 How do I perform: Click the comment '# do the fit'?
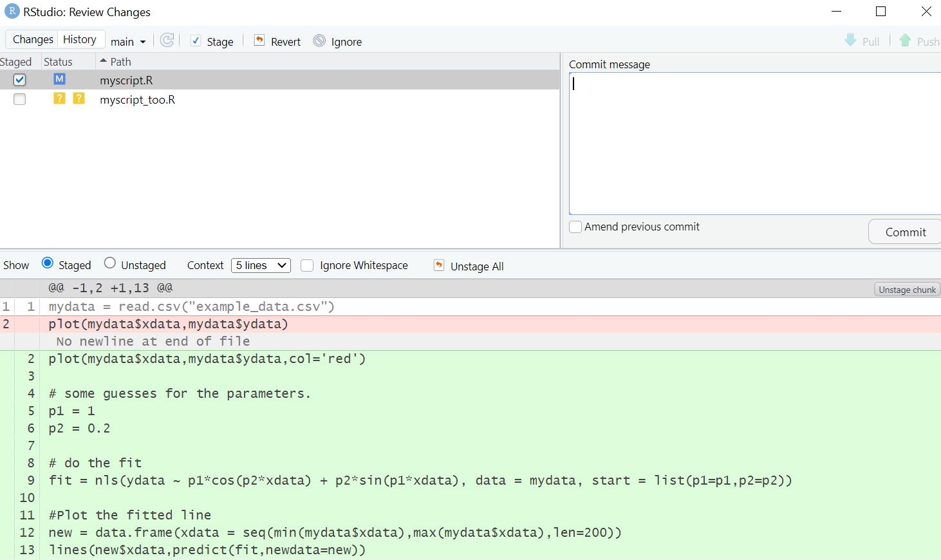[95, 463]
